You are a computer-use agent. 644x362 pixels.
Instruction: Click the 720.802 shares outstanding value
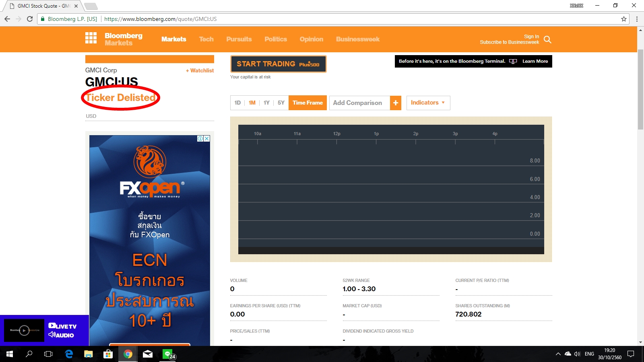tap(469, 314)
